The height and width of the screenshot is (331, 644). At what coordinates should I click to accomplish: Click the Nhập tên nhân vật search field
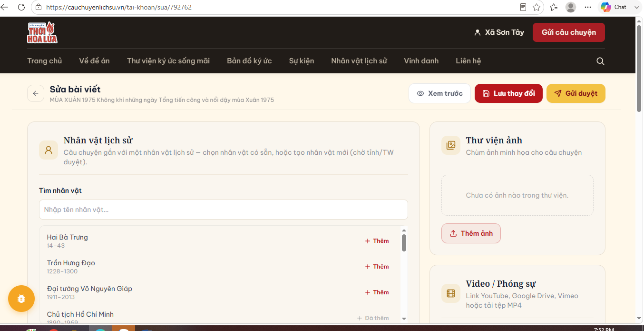[x=224, y=210]
